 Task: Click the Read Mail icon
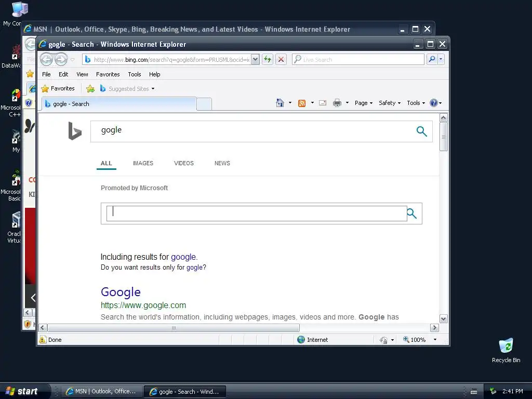point(323,103)
